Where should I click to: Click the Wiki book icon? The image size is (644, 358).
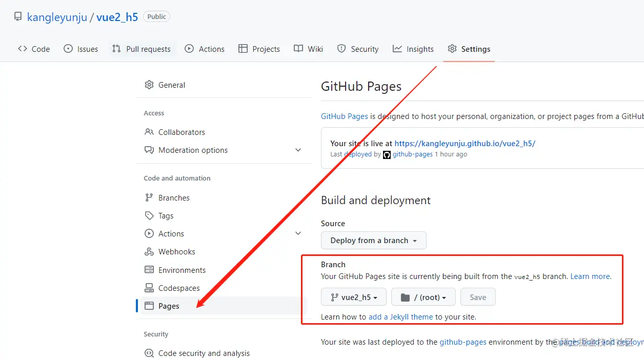click(x=298, y=49)
